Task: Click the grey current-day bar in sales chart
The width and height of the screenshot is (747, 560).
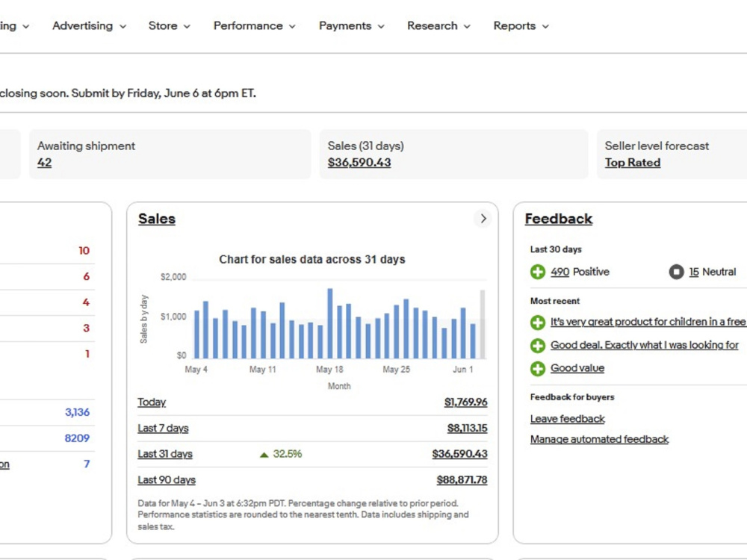Action: coord(483,324)
